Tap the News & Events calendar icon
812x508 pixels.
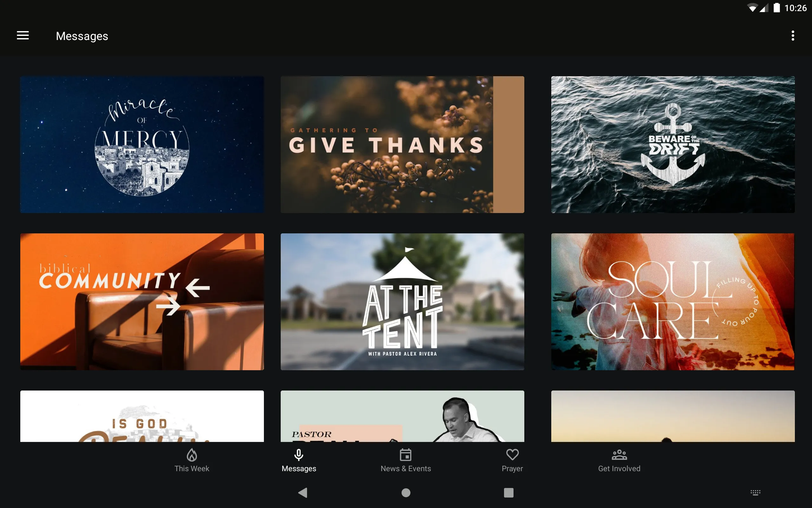pos(406,455)
